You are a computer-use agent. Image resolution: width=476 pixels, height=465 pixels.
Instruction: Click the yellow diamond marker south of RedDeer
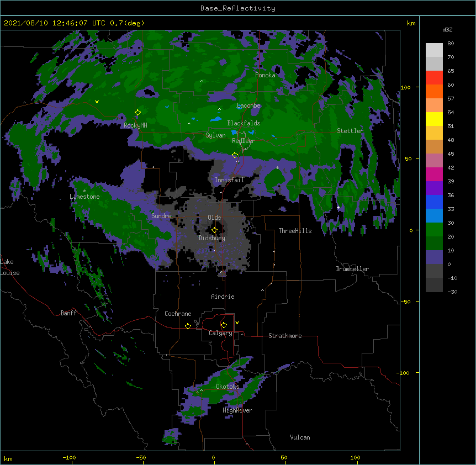click(x=235, y=155)
